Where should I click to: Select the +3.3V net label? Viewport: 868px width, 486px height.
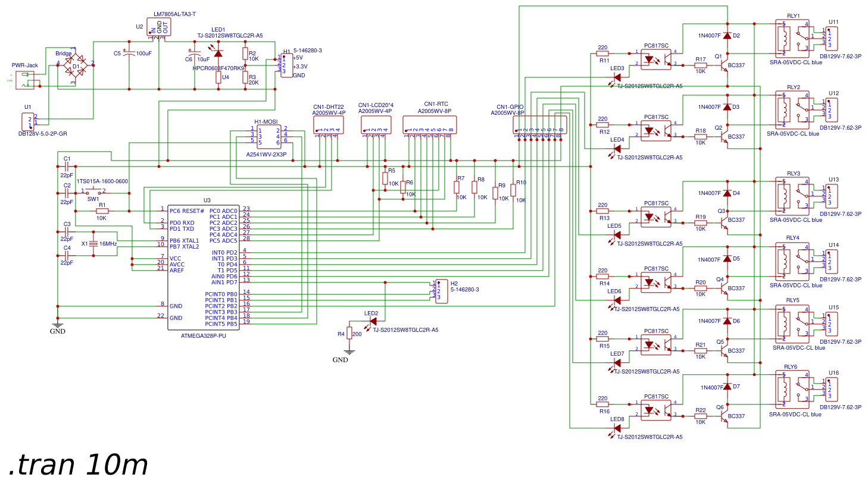pos(301,67)
